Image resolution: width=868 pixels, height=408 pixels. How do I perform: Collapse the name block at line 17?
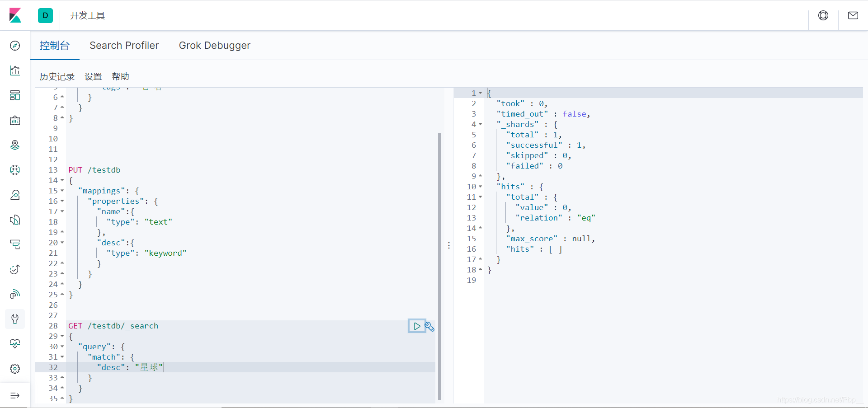[62, 211]
